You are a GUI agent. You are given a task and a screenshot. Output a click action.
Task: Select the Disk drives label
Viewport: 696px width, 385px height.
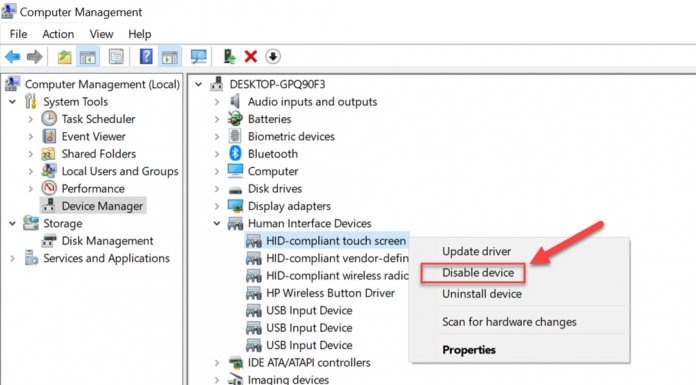pos(275,189)
